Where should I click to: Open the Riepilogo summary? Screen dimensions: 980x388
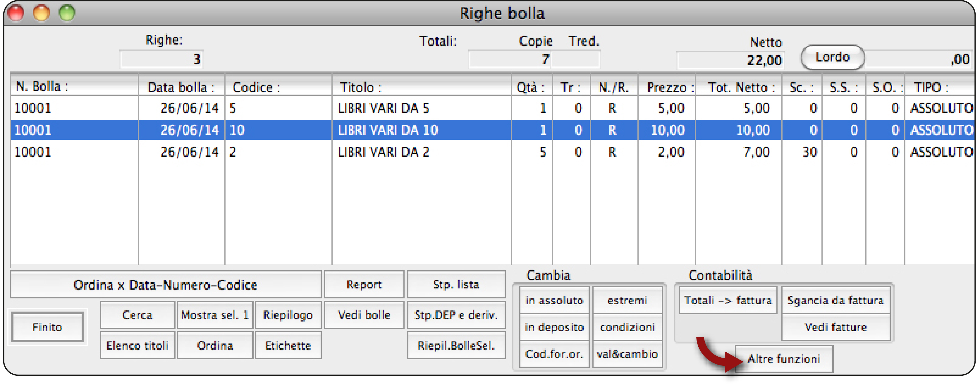tap(288, 314)
